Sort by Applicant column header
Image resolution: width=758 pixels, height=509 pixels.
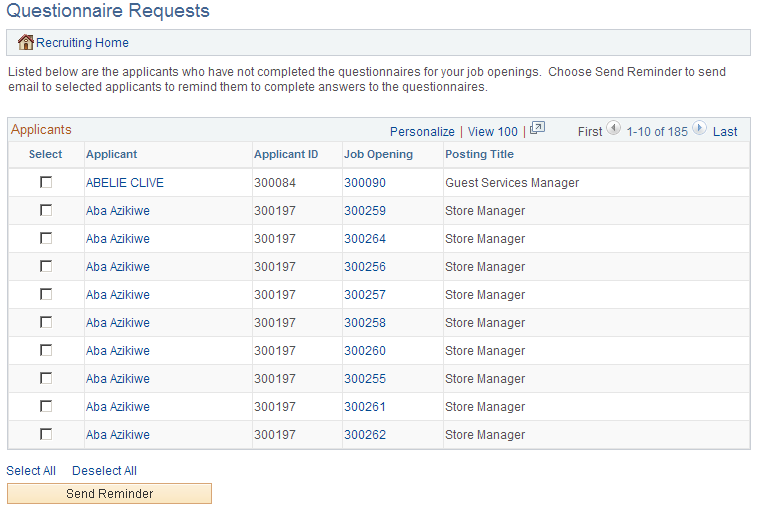pyautogui.click(x=112, y=154)
